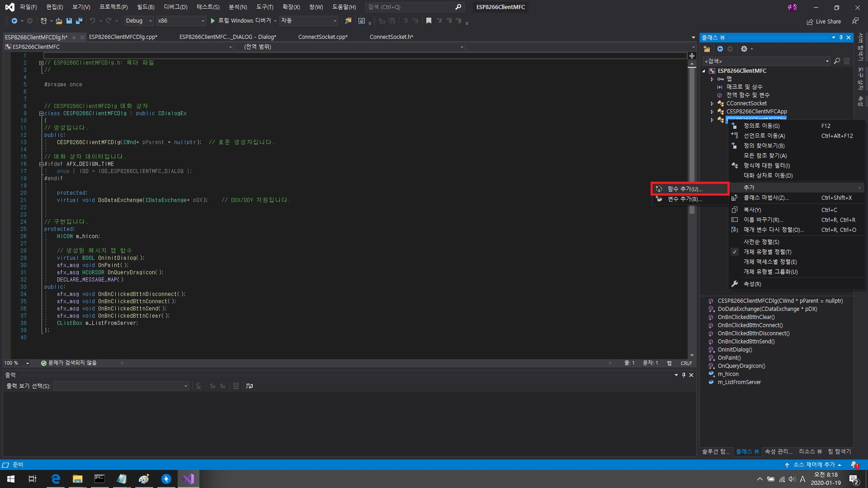Click the bookmark toggle toolbar icon
868x488 pixels.
[x=429, y=21]
